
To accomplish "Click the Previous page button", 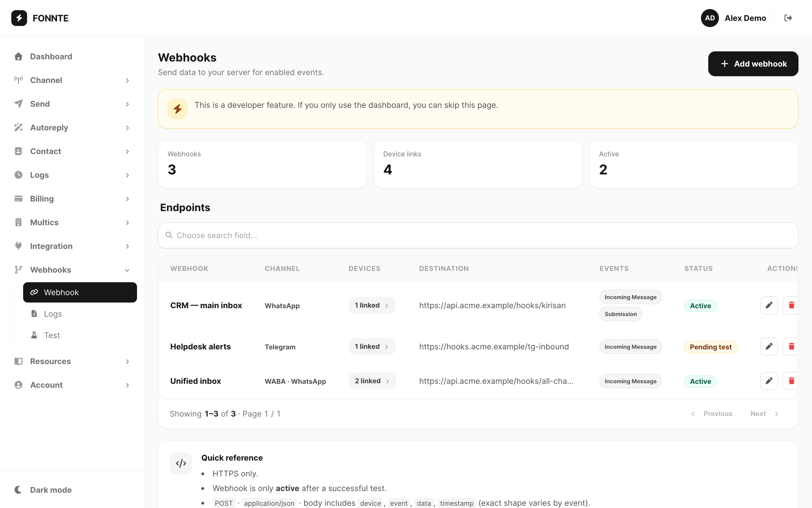I will 712,413.
